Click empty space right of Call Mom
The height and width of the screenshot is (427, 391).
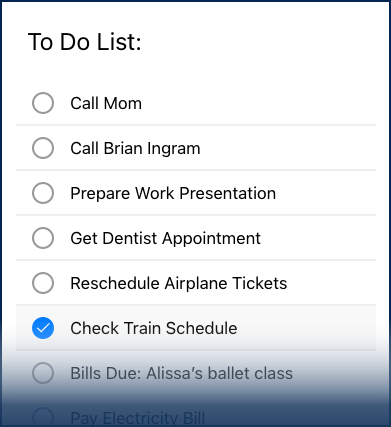click(x=259, y=103)
